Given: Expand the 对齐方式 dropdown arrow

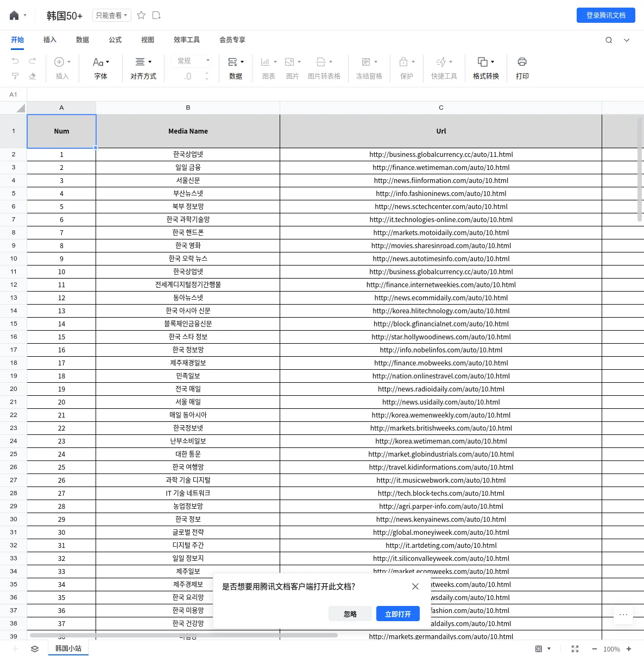Looking at the screenshot, I should tap(150, 62).
